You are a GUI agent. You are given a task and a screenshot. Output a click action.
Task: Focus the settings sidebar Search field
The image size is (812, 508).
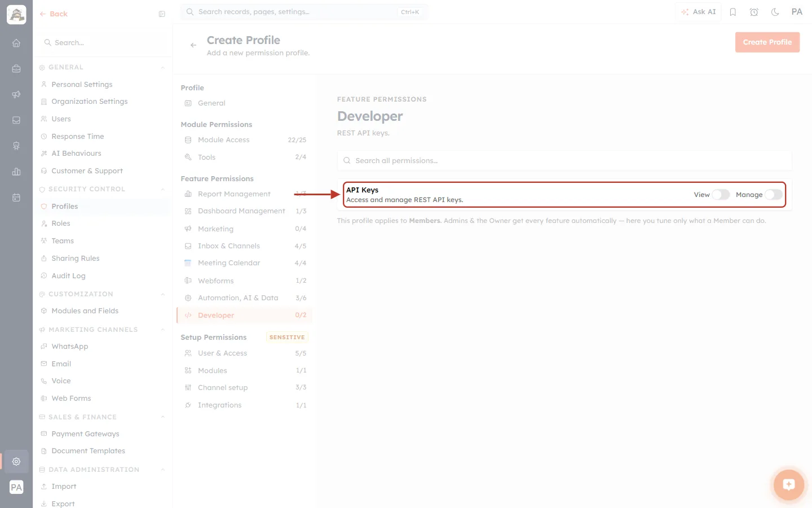[103, 43]
